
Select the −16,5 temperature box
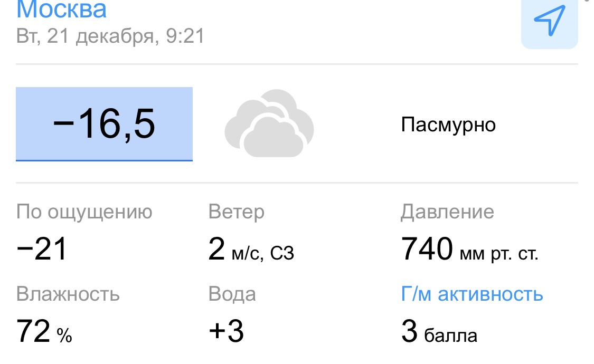(x=104, y=123)
